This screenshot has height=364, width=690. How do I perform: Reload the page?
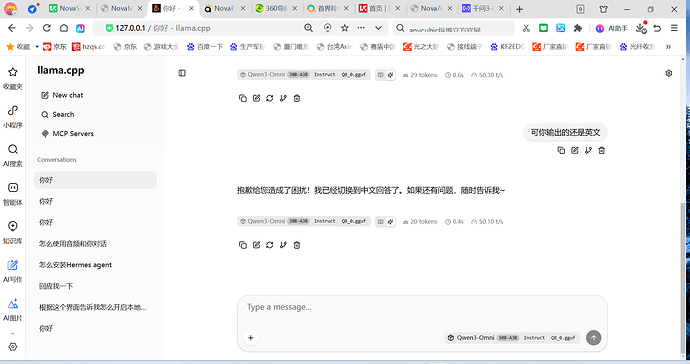tap(47, 28)
